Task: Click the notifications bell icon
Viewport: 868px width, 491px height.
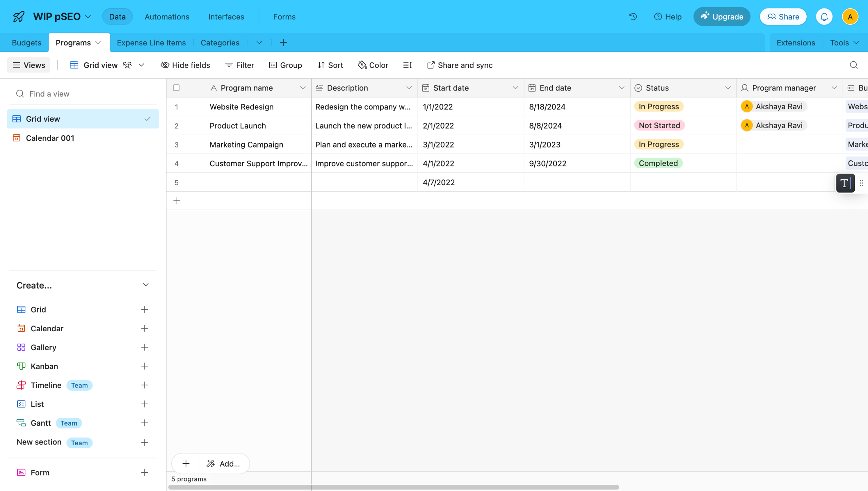Action: pos(824,17)
